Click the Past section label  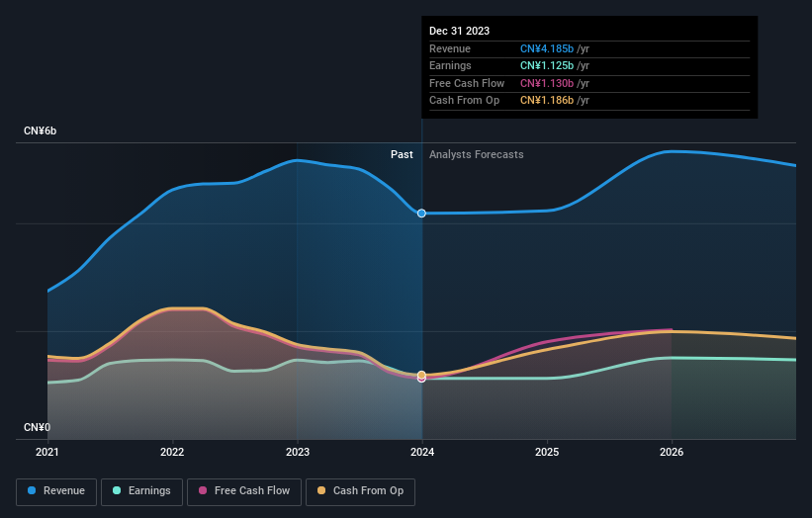402,155
